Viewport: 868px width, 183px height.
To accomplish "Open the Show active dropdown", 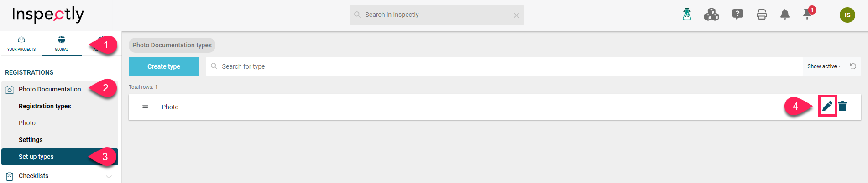I will (824, 66).
